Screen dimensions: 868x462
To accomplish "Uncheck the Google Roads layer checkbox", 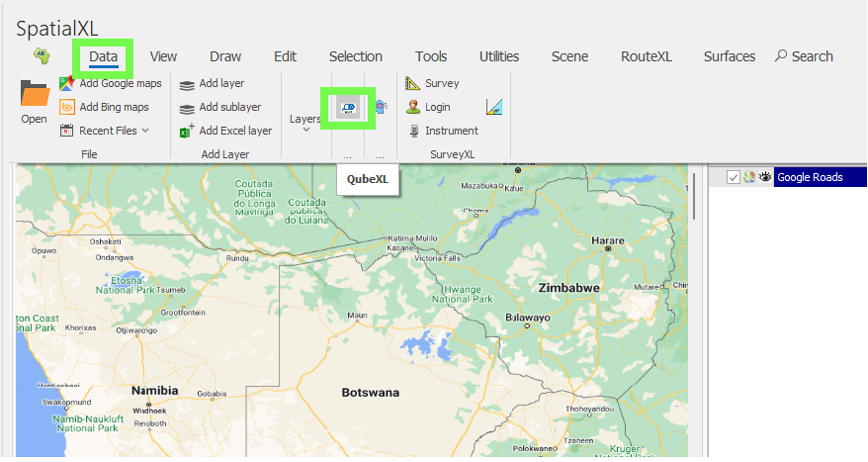I will (733, 177).
